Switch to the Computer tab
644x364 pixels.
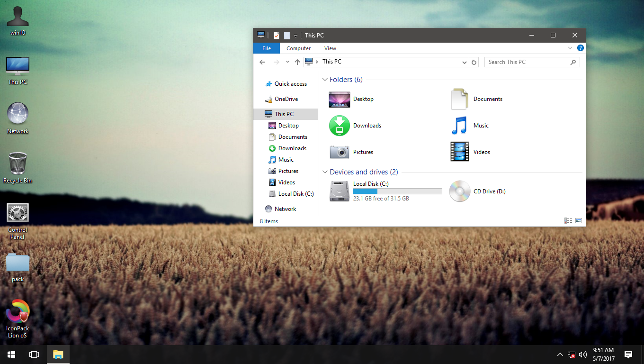point(298,48)
